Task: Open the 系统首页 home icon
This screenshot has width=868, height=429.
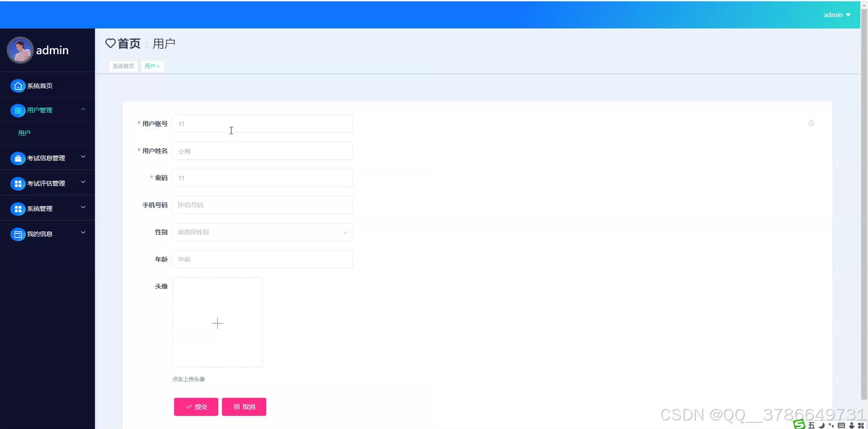Action: point(18,86)
